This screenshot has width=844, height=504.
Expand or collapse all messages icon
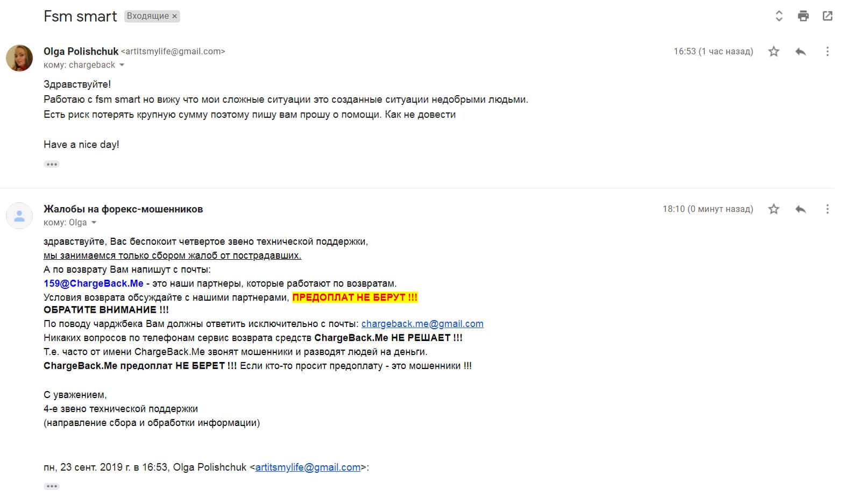coord(778,16)
